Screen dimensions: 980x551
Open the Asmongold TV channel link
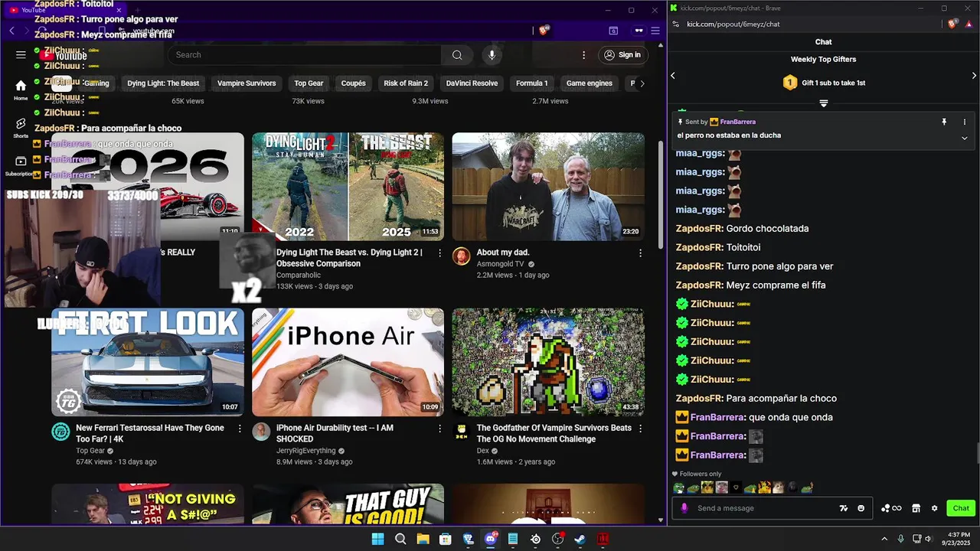tap(501, 264)
